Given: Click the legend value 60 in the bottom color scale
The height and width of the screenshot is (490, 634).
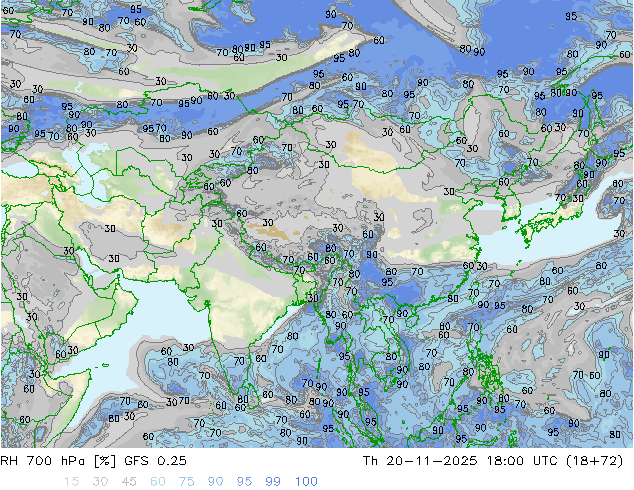Looking at the screenshot, I should (x=158, y=482).
